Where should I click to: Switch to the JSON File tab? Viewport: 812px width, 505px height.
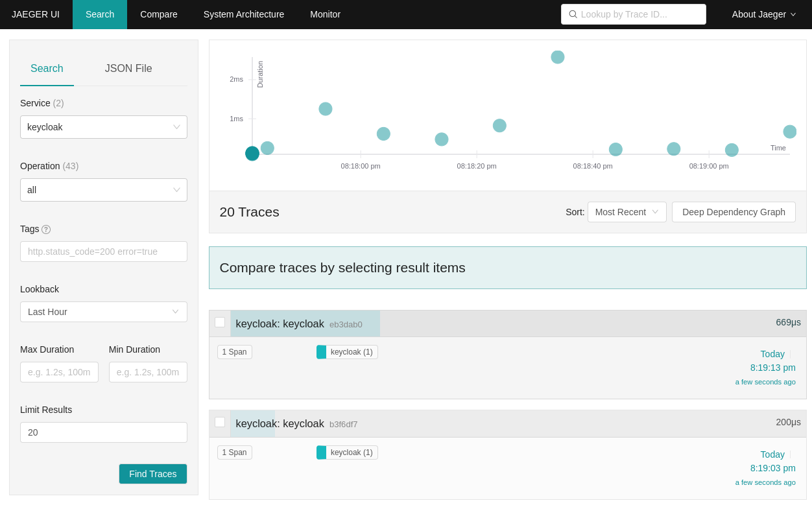click(128, 69)
